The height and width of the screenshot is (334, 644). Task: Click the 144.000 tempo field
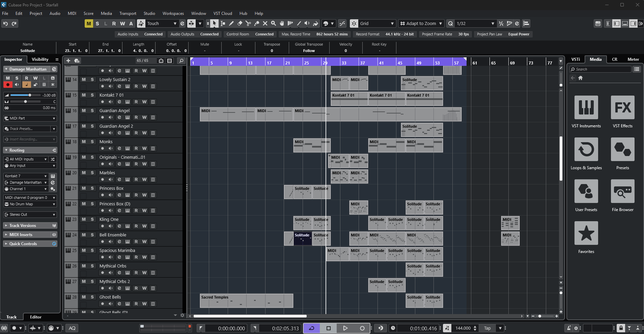(463, 328)
